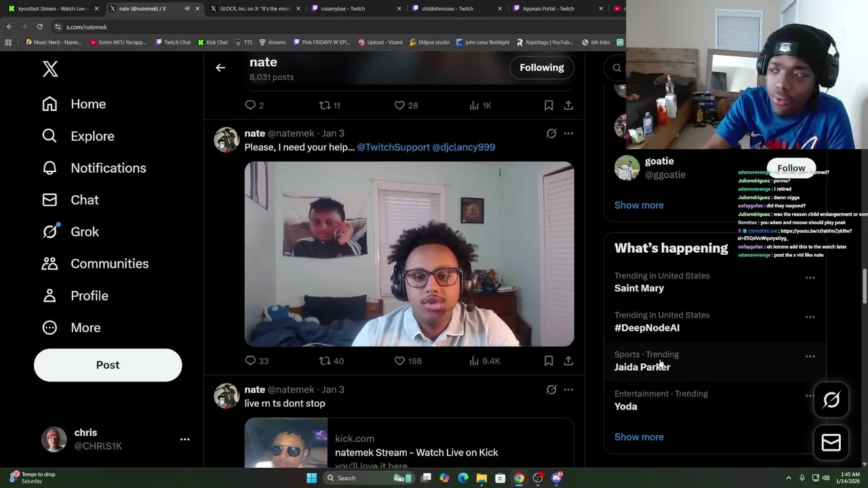Viewport: 868px width, 488px height.
Task: Switch to GLOCK, Inc. on X tab
Action: [254, 8]
